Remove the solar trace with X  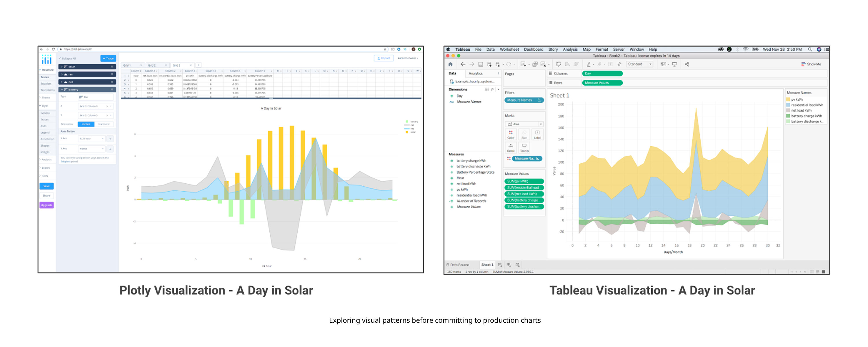pyautogui.click(x=112, y=67)
